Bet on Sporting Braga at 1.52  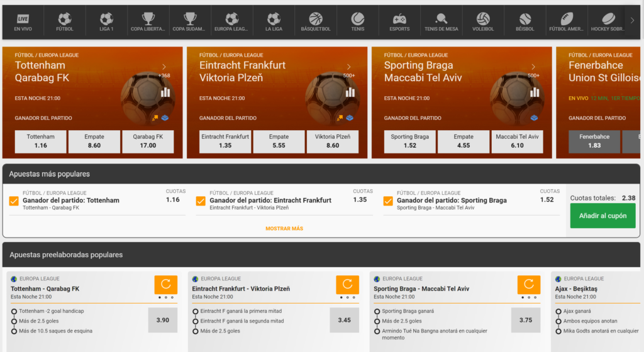410,141
